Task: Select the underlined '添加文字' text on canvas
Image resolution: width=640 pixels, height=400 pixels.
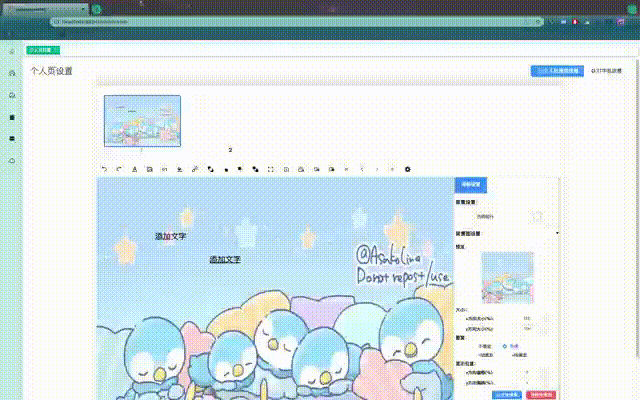Action: (x=225, y=259)
